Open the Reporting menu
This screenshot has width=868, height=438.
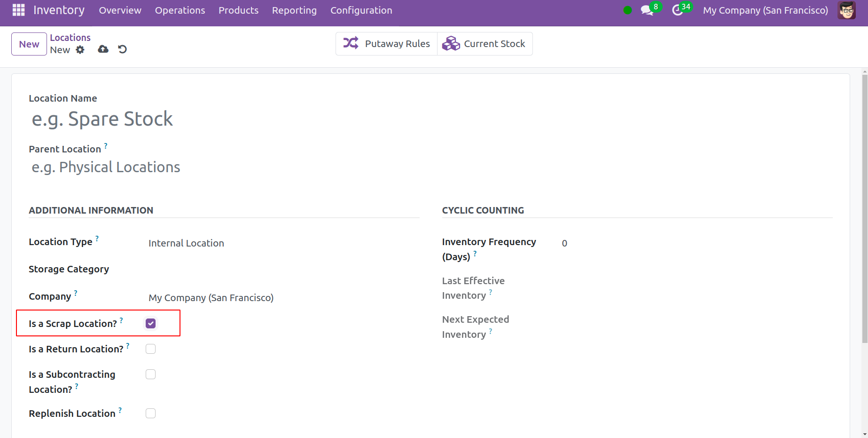point(294,10)
